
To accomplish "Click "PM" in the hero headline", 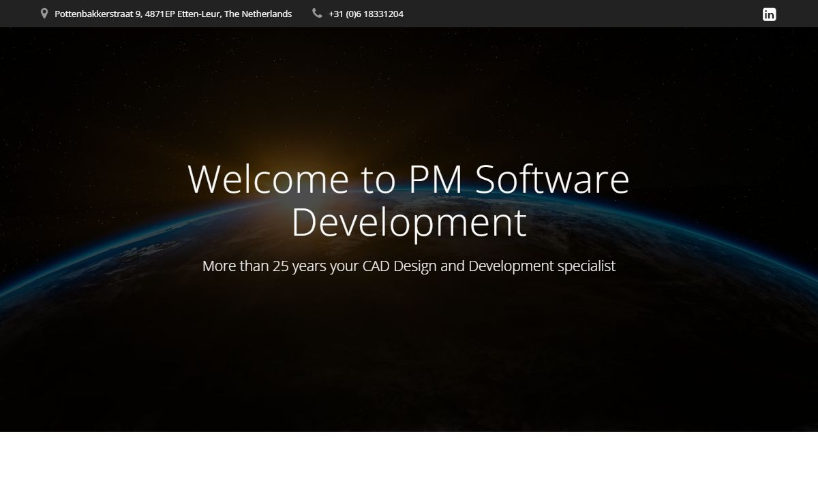I will [436, 179].
